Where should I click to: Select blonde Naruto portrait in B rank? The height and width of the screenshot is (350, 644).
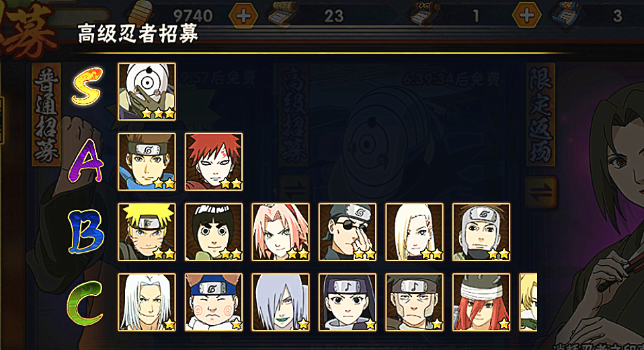click(147, 232)
